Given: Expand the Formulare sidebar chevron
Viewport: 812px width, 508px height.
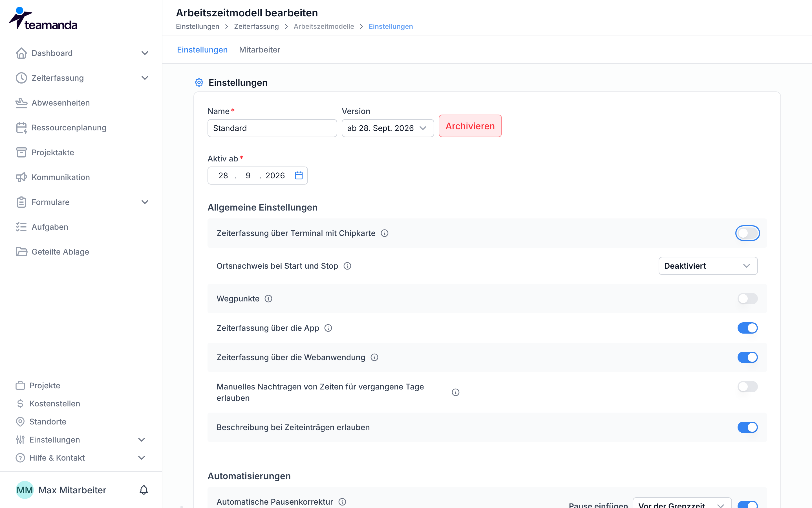Looking at the screenshot, I should click(145, 202).
